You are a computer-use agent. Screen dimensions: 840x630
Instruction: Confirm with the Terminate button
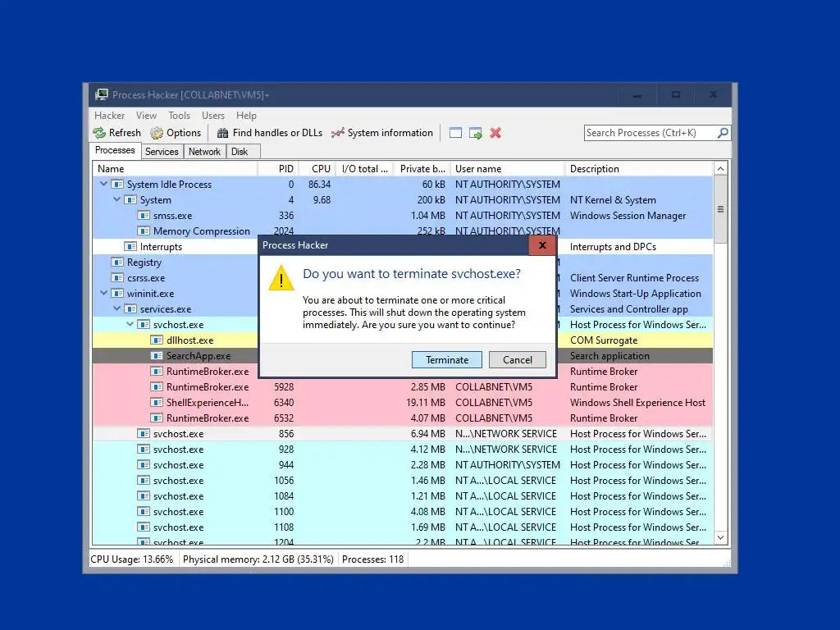447,360
